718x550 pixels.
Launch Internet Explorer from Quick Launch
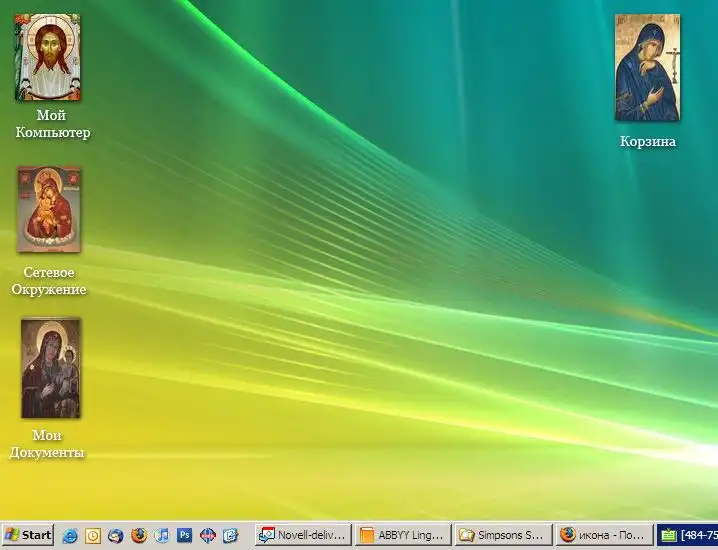(x=70, y=536)
